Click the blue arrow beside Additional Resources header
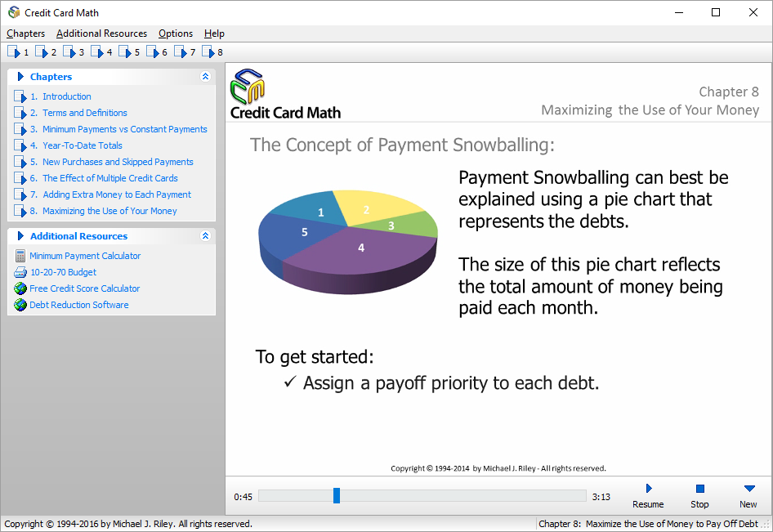 20,235
